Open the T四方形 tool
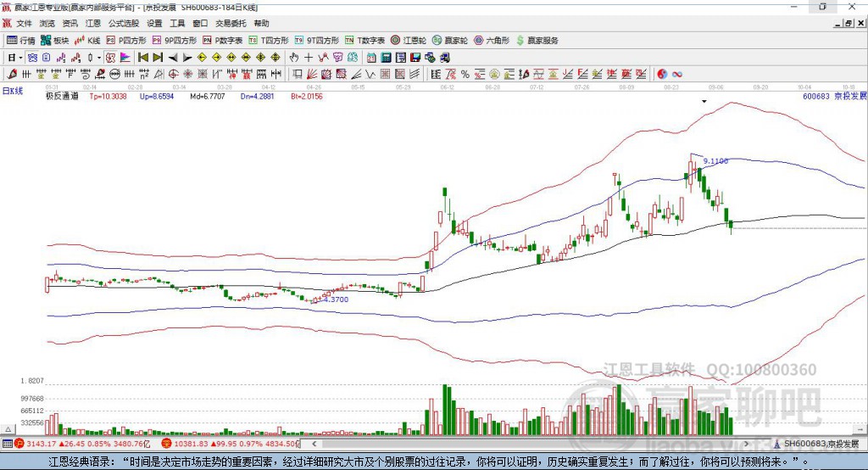 tap(269, 41)
